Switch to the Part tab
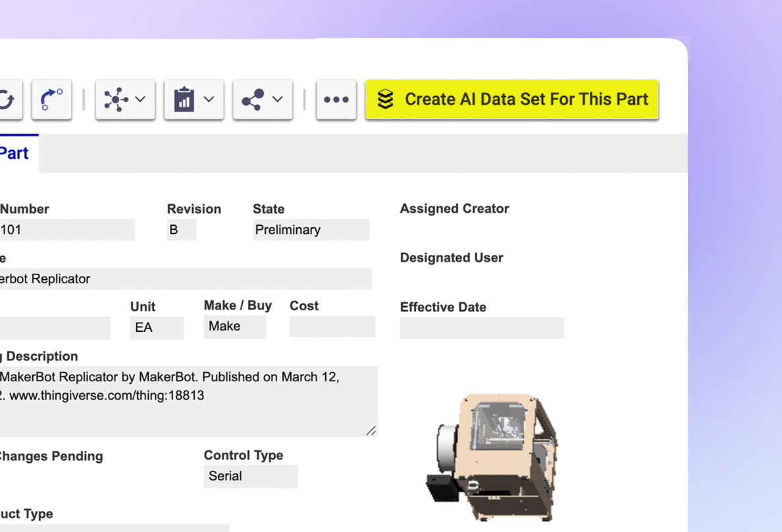Screen dimensions: 782x532 tap(14, 153)
